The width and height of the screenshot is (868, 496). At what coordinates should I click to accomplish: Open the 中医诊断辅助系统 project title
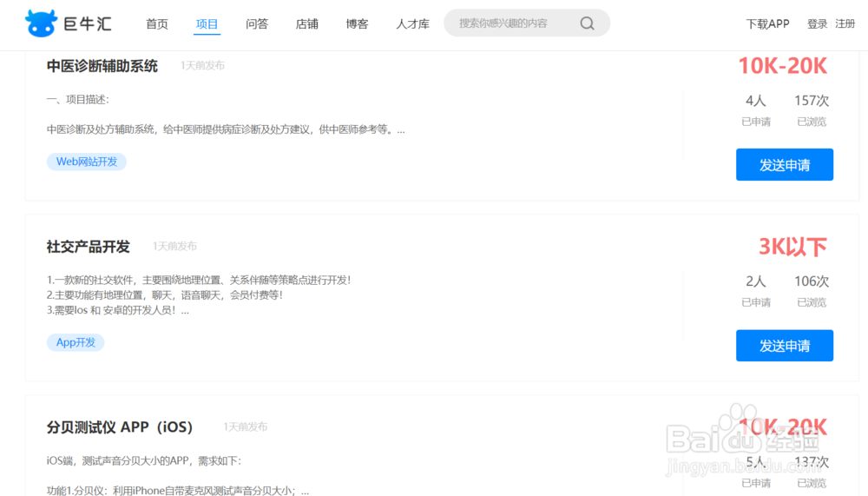click(102, 66)
